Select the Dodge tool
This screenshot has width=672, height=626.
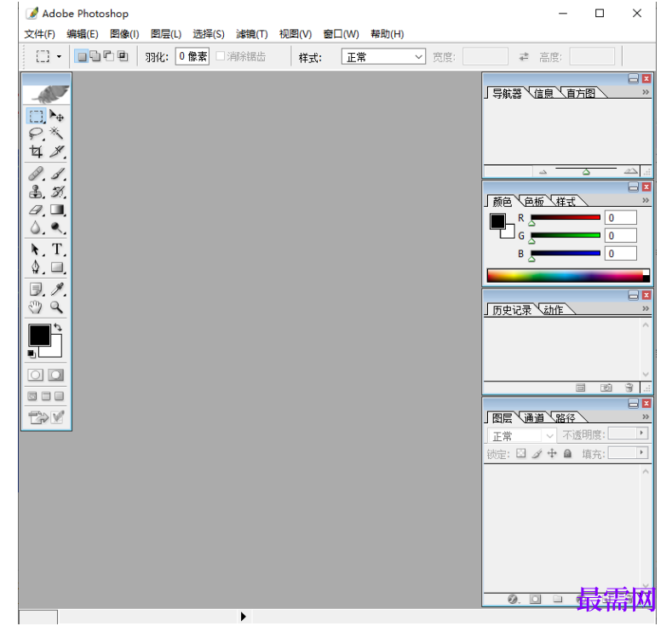point(56,227)
